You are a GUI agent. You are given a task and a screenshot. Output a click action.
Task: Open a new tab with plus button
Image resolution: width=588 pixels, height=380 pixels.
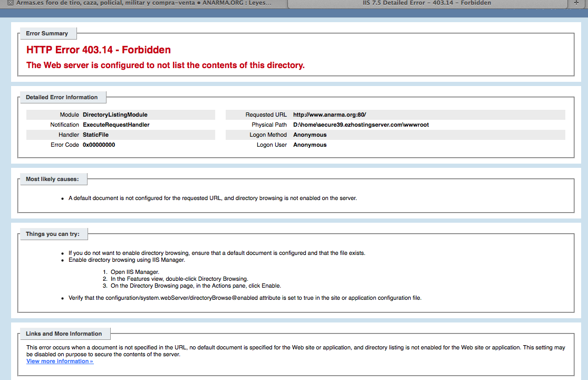point(577,3)
